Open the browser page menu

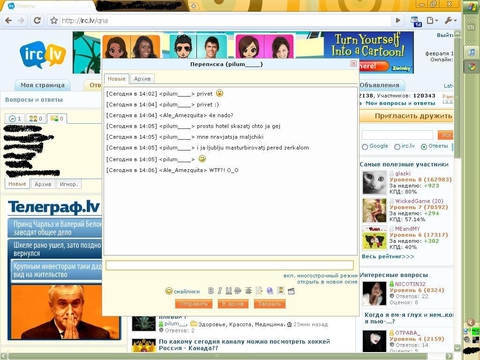[432, 21]
